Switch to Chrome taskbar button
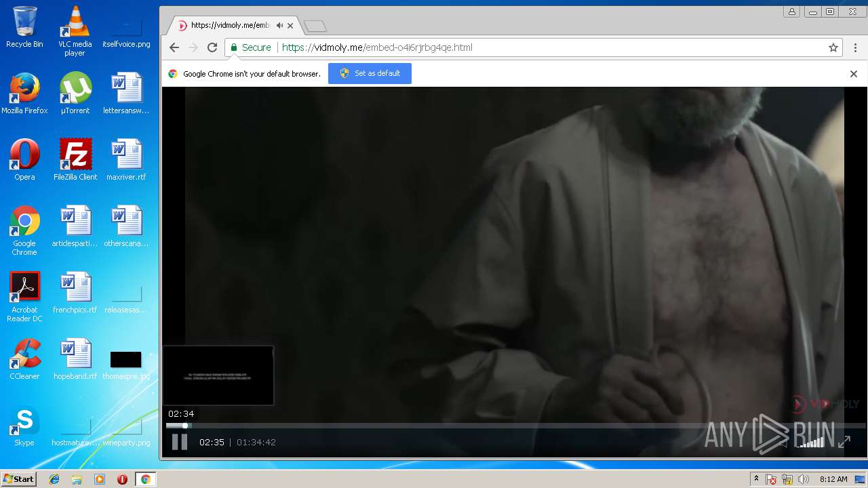 click(145, 479)
